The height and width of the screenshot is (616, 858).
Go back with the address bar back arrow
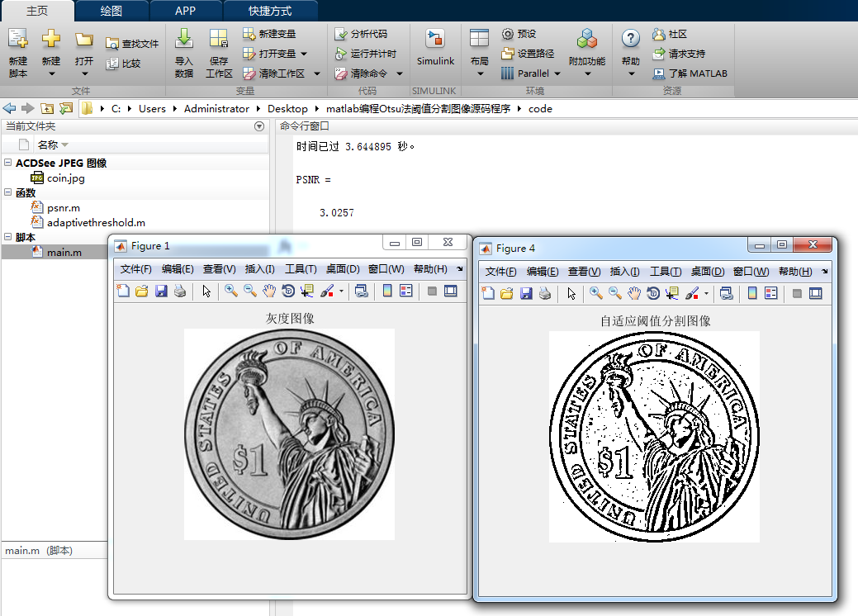click(x=9, y=108)
